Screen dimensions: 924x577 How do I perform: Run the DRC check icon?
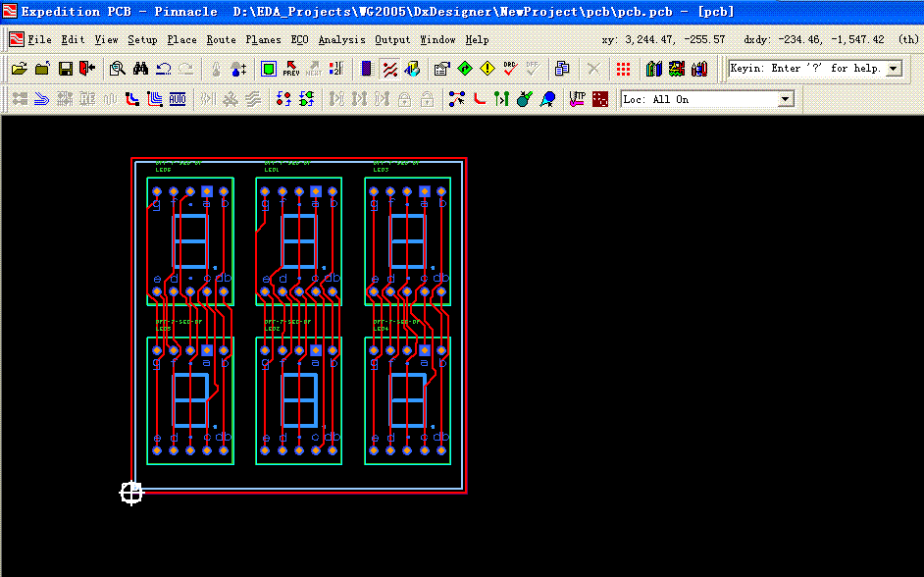(510, 69)
